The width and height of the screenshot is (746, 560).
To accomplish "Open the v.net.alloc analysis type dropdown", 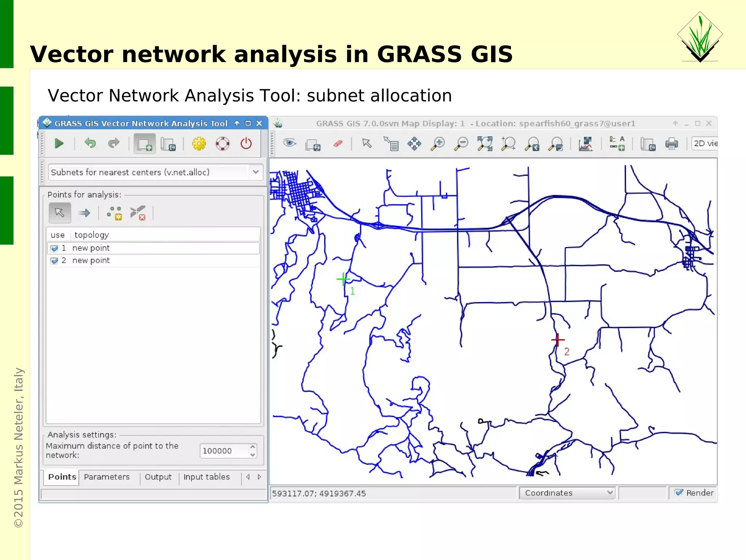I will pyautogui.click(x=256, y=172).
